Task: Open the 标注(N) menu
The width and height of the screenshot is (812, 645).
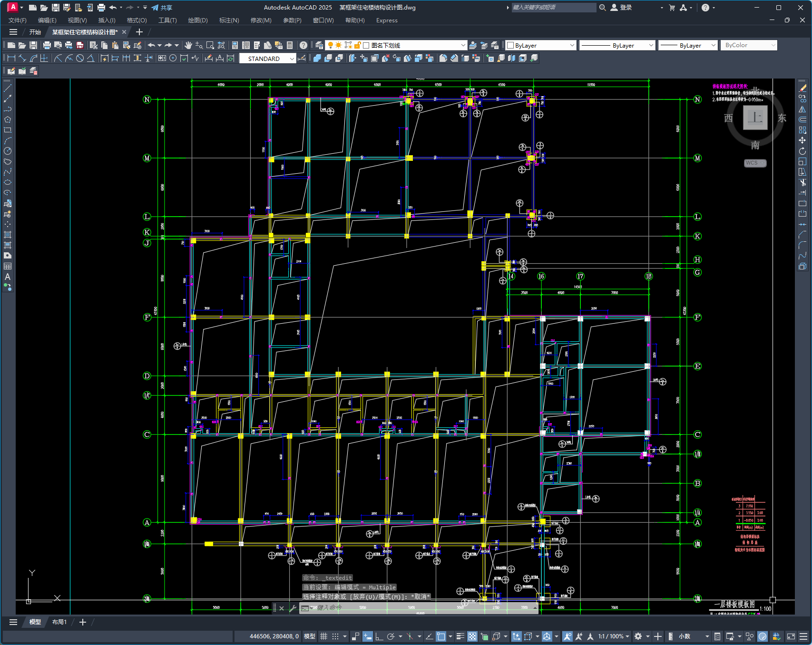Action: pyautogui.click(x=229, y=20)
